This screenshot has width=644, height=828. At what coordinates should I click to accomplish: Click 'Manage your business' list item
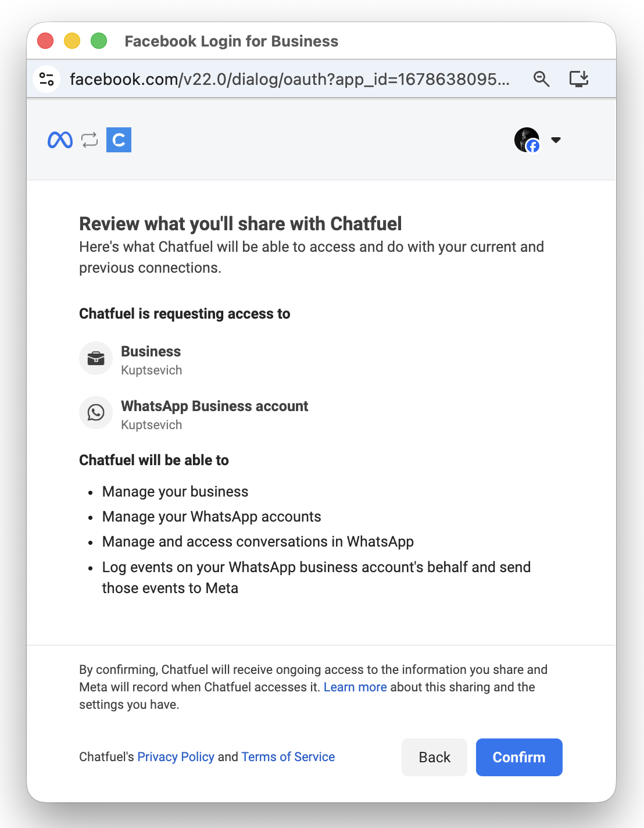pyautogui.click(x=176, y=491)
